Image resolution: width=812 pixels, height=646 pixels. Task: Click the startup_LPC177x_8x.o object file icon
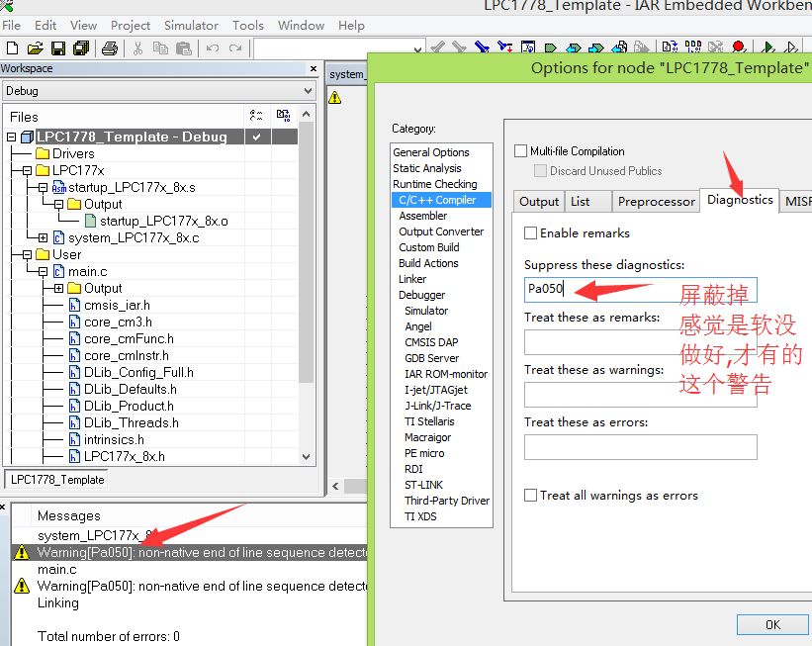point(91,222)
